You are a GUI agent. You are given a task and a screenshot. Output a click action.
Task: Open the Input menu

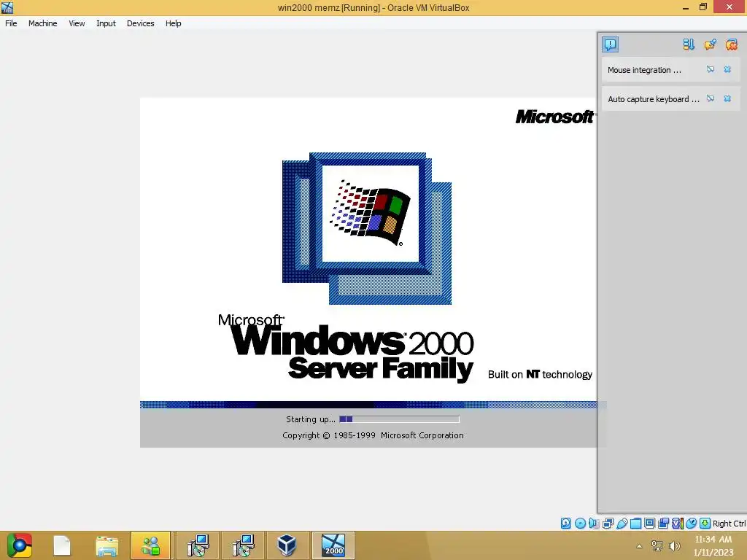[106, 23]
